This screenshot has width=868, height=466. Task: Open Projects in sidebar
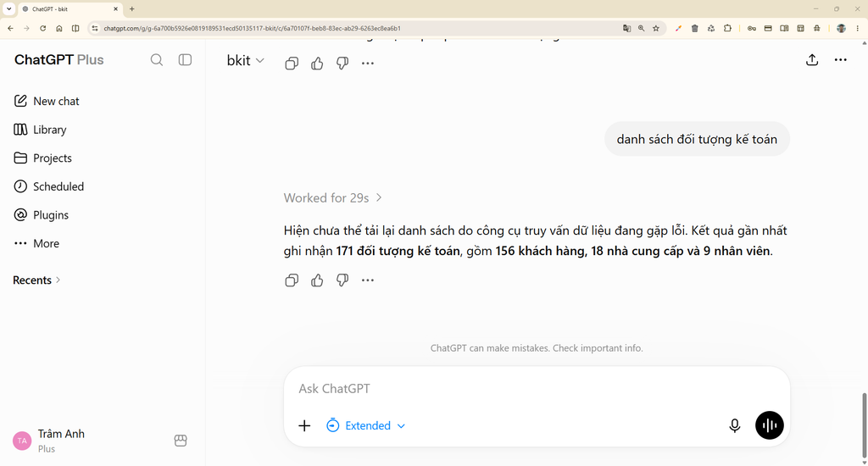click(42, 158)
